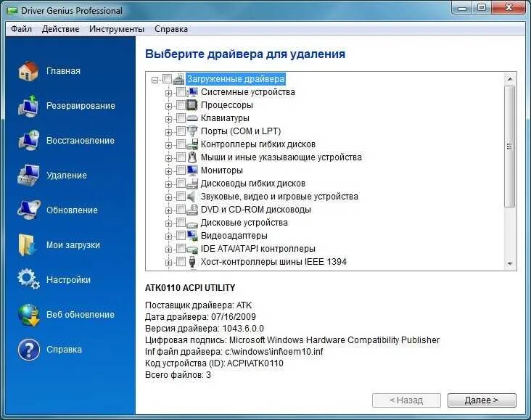Screen dimensions: 531x420
Task: Open the Действие menu
Action: click(60, 29)
